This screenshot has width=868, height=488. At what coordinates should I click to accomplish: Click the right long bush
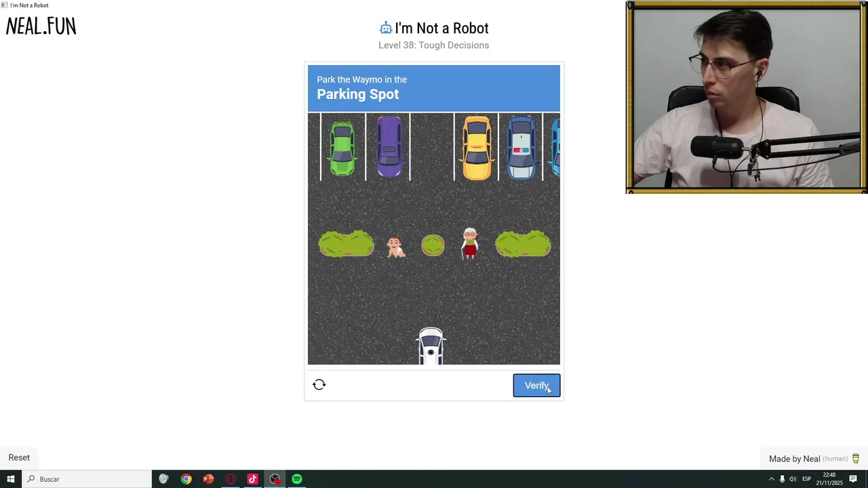[523, 244]
